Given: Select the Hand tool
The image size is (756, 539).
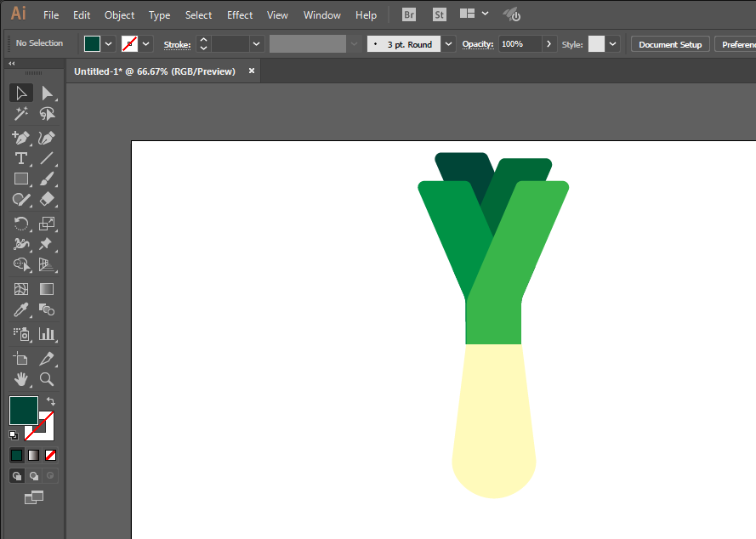Looking at the screenshot, I should pyautogui.click(x=21, y=379).
